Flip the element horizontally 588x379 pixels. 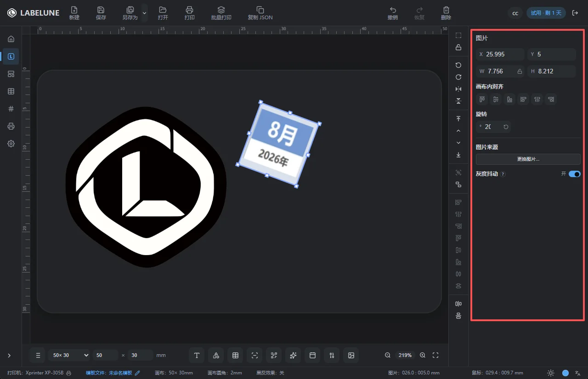pyautogui.click(x=458, y=89)
